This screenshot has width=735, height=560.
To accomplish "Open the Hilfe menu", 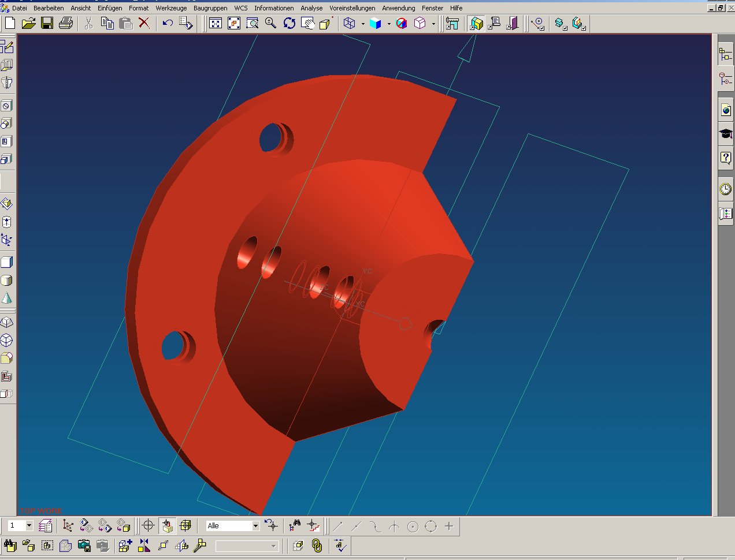I will [x=456, y=8].
